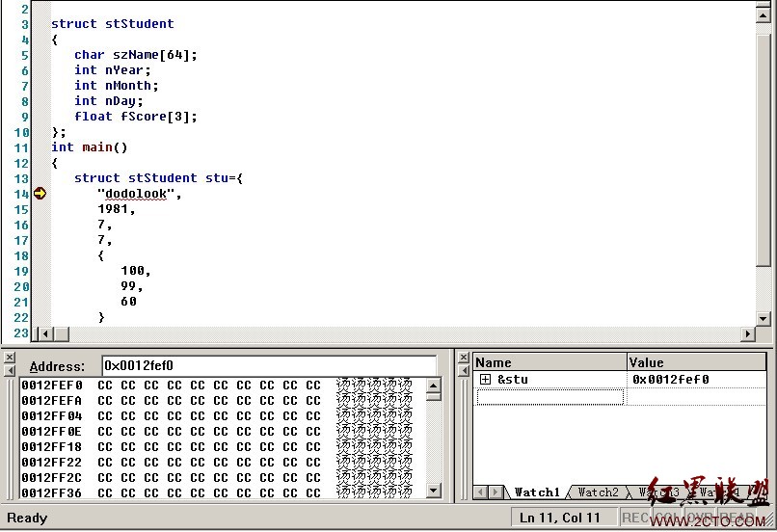Screen dimensions: 777x532
Task: Switch to the Watch2 tab
Action: point(598,492)
